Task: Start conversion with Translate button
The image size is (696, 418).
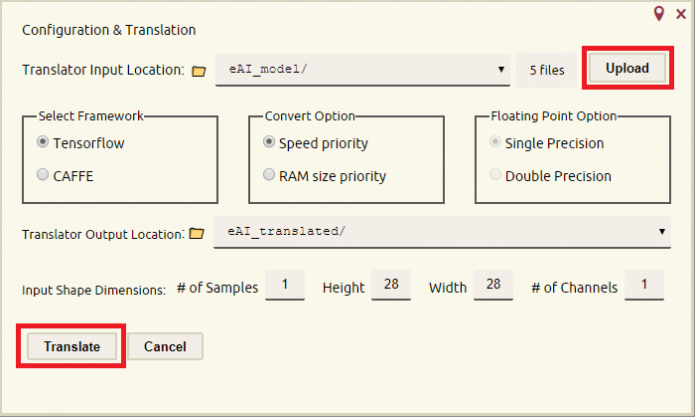Action: [x=71, y=346]
